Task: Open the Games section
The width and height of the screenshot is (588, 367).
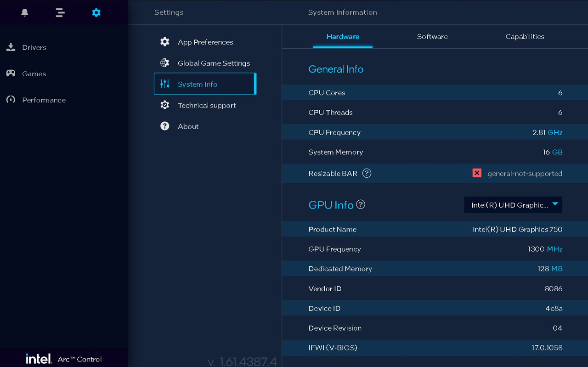Action: (x=34, y=73)
